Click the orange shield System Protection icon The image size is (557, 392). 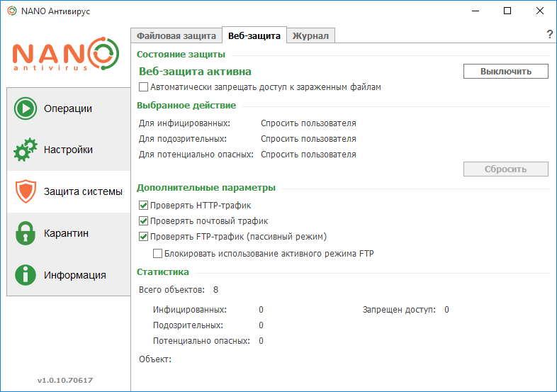26,191
